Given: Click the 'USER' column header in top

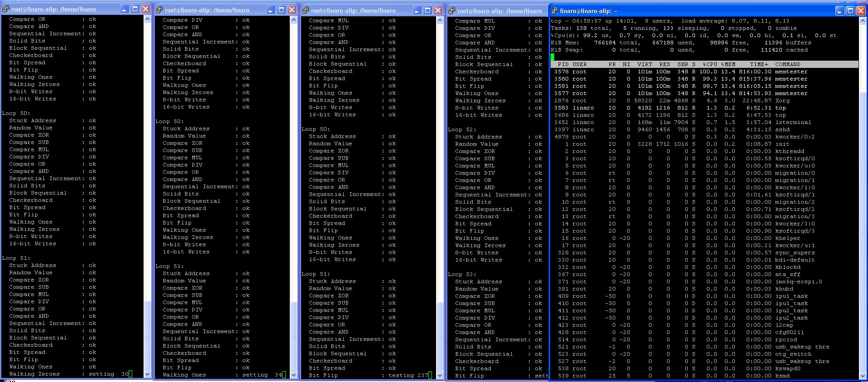Looking at the screenshot, I should click(580, 64).
